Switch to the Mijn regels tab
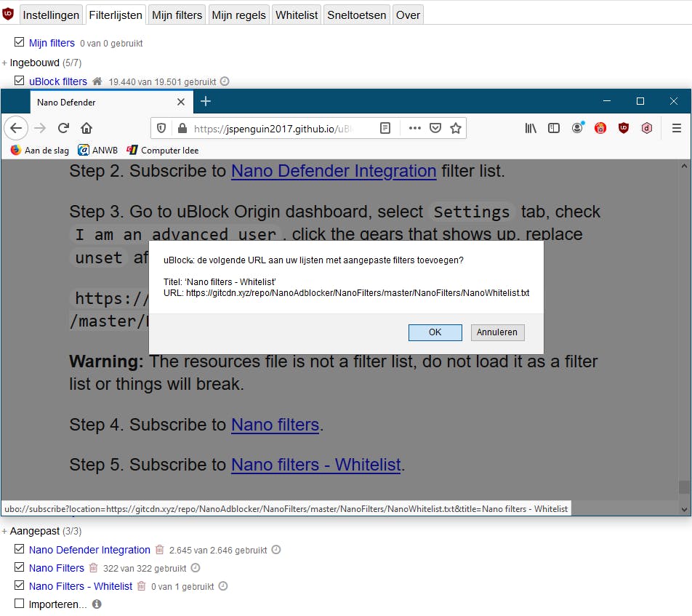The image size is (692, 616). (238, 15)
